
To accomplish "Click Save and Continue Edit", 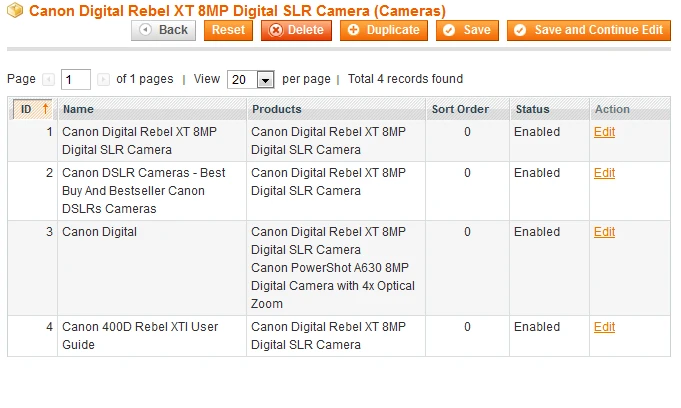I will [x=588, y=30].
